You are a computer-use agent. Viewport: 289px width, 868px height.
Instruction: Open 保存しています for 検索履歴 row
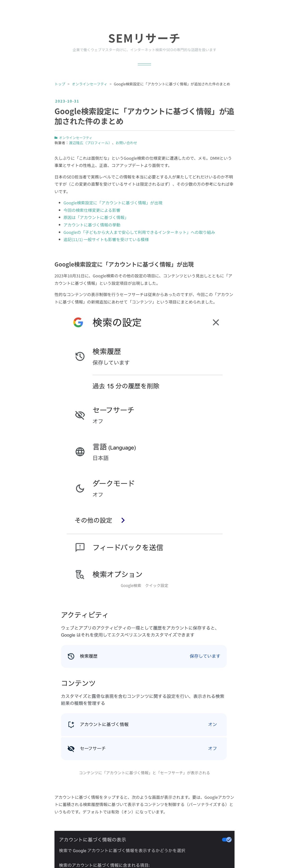[x=205, y=656]
